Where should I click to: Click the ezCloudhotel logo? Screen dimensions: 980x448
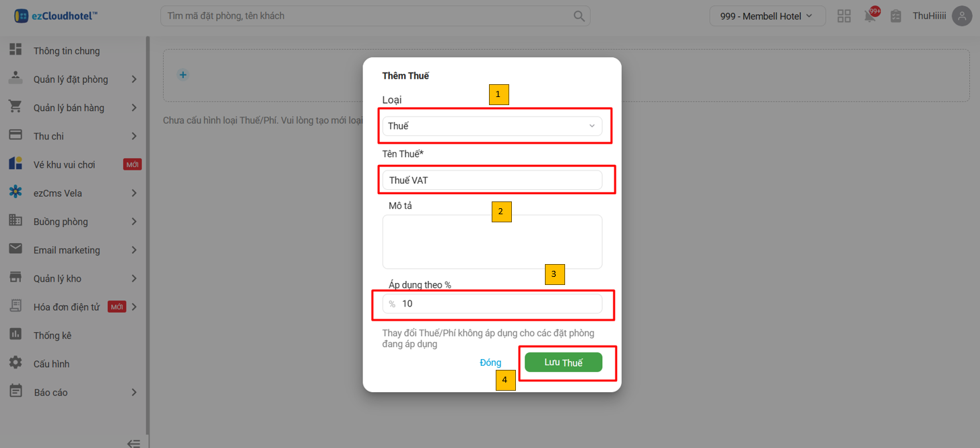pos(56,16)
